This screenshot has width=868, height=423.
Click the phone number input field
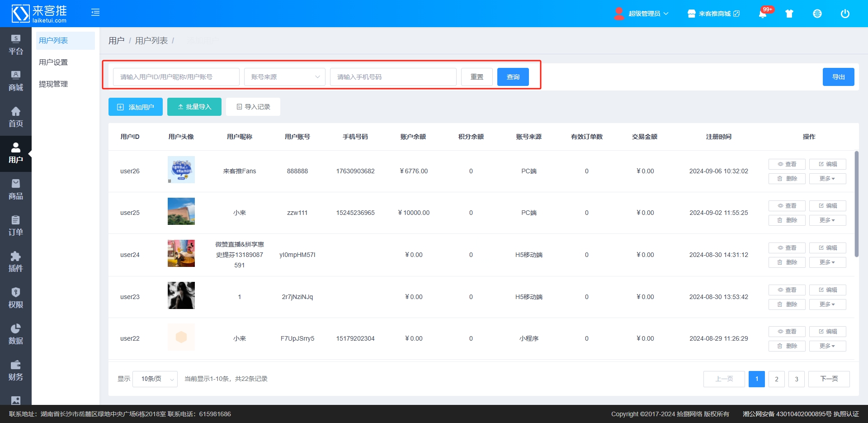(393, 77)
